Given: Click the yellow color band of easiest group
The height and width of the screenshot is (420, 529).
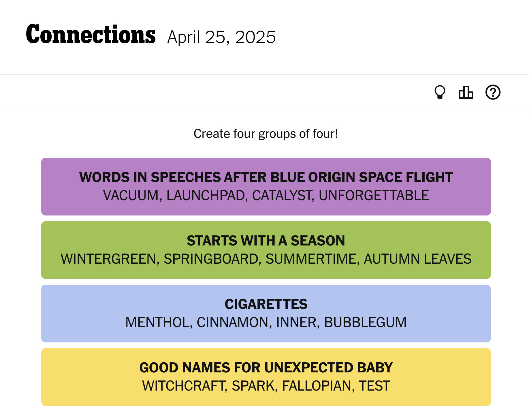Looking at the screenshot, I should [266, 377].
